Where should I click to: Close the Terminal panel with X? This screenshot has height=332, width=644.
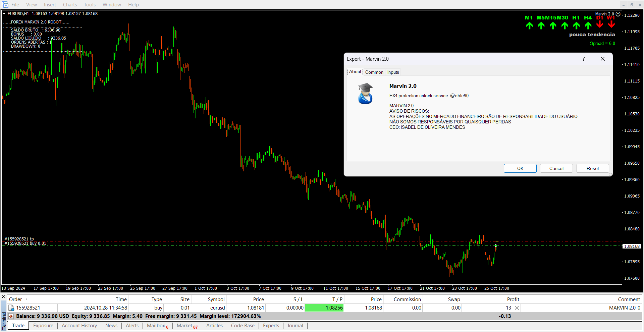coord(3,296)
